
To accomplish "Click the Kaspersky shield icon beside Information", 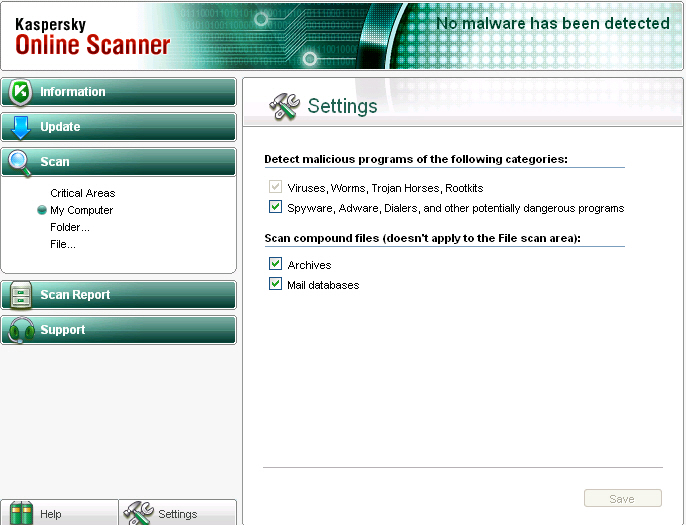I will tap(20, 92).
